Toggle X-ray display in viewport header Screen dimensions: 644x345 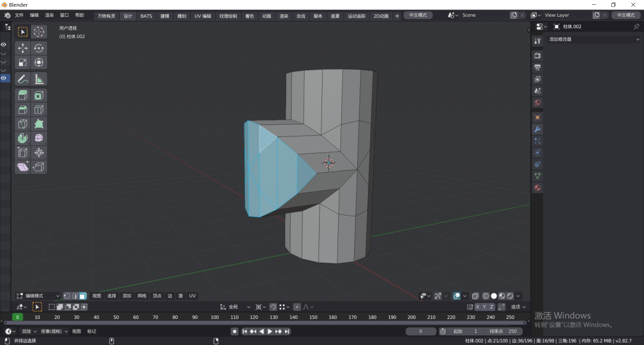[475, 296]
